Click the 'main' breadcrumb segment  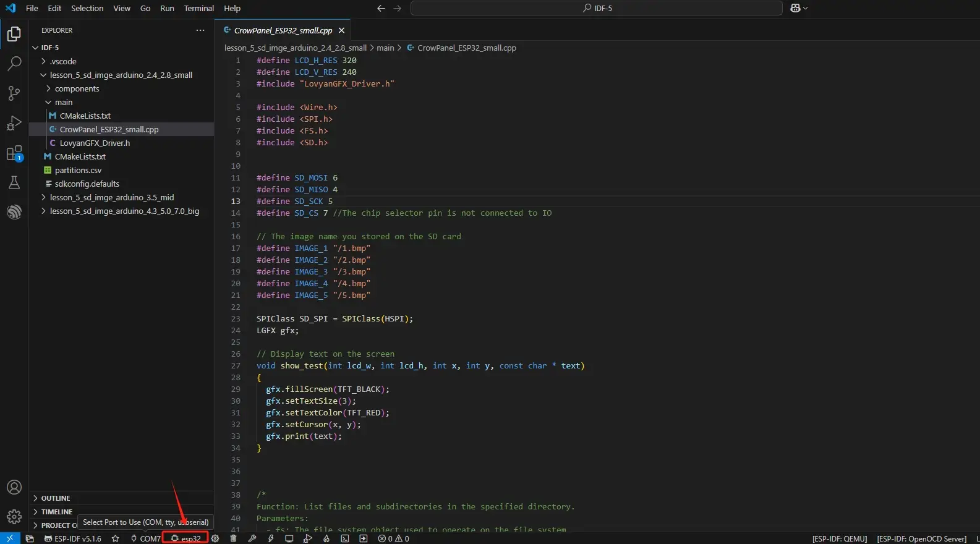click(x=385, y=48)
